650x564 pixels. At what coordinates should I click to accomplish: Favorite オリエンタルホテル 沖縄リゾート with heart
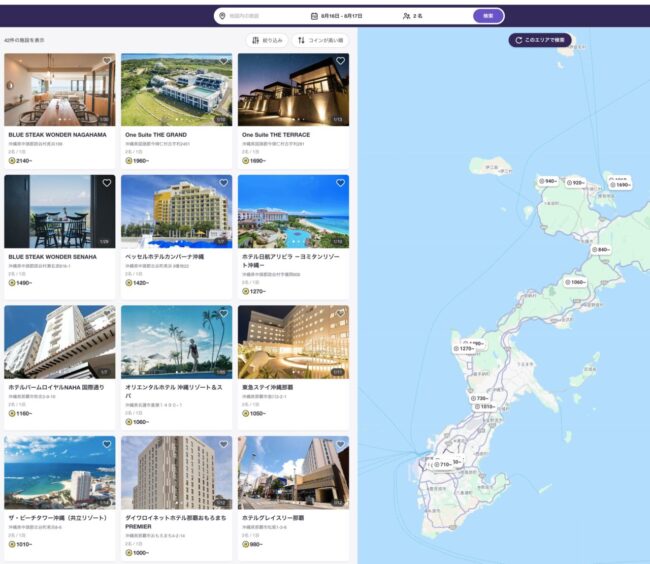pos(224,314)
